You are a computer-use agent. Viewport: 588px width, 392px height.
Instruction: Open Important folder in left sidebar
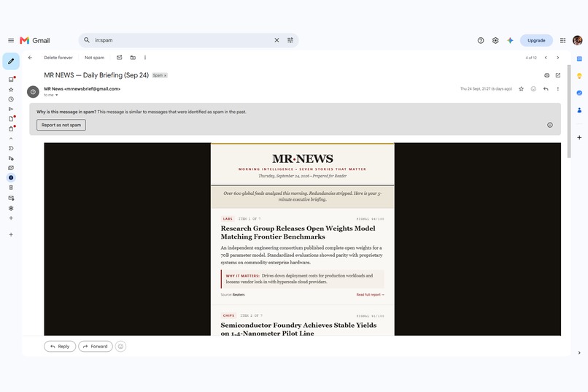[x=11, y=148]
